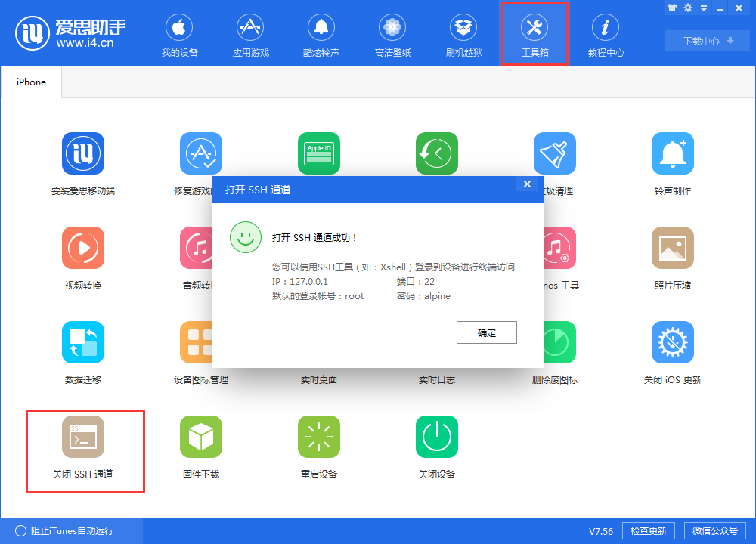Screen dimensions: 756x544
Task: Open the skin shirt icon in title bar
Action: coord(672,8)
